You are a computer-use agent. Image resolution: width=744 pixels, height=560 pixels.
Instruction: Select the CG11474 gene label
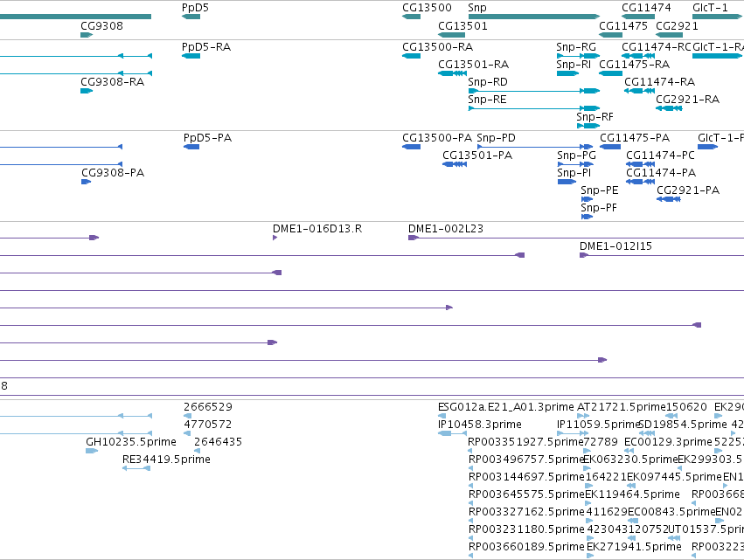click(x=646, y=8)
